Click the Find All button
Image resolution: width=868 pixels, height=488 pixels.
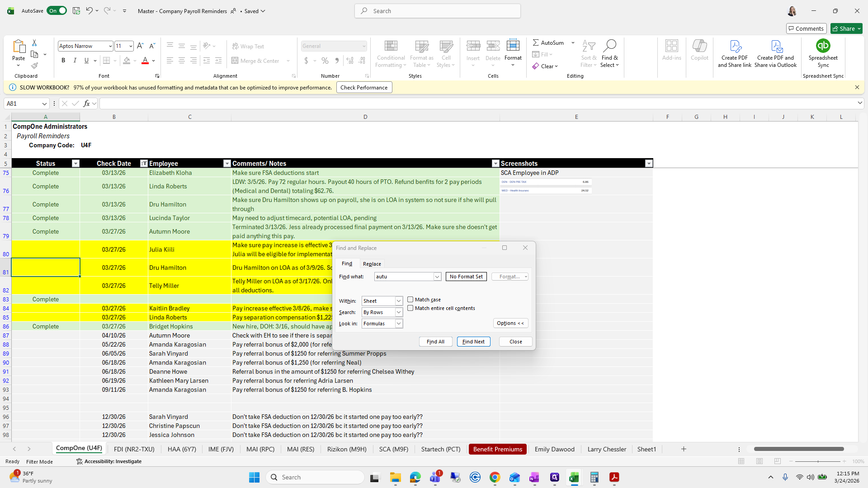435,342
